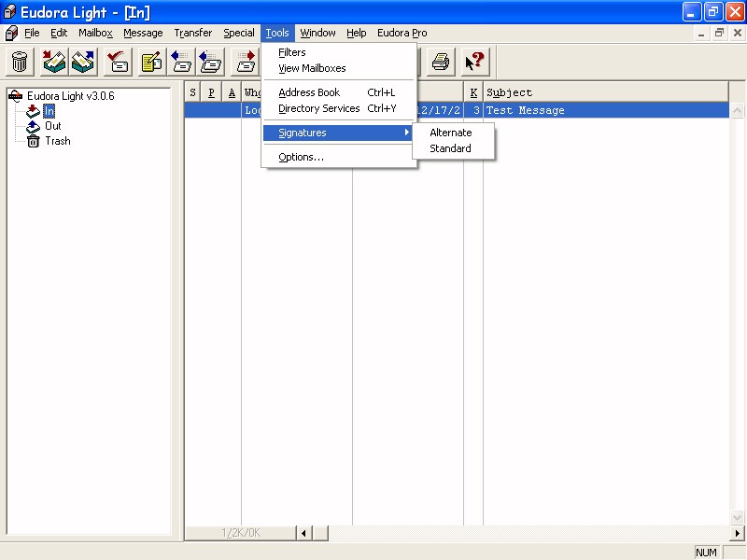The image size is (747, 560).
Task: Click the size value 3 in the message row
Action: (x=476, y=110)
